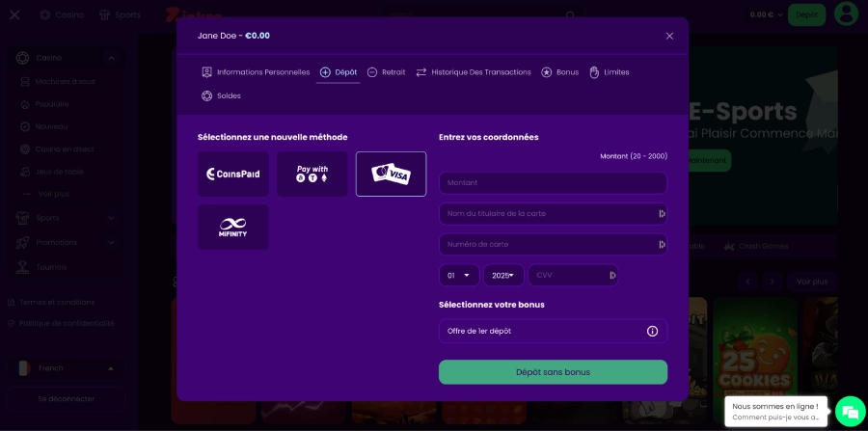Open the Crash Games category
The width and height of the screenshot is (868, 431).
pyautogui.click(x=756, y=246)
